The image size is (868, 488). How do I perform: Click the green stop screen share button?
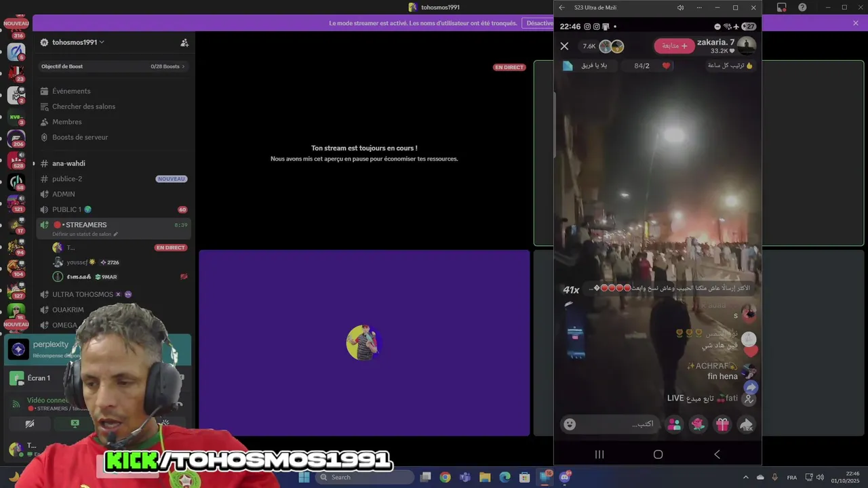point(75,424)
